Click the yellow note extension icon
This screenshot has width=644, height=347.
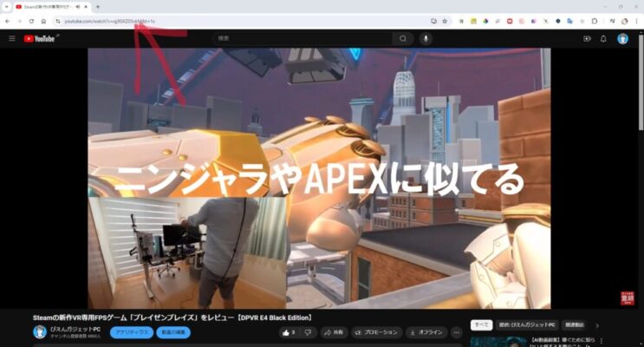pos(473,21)
